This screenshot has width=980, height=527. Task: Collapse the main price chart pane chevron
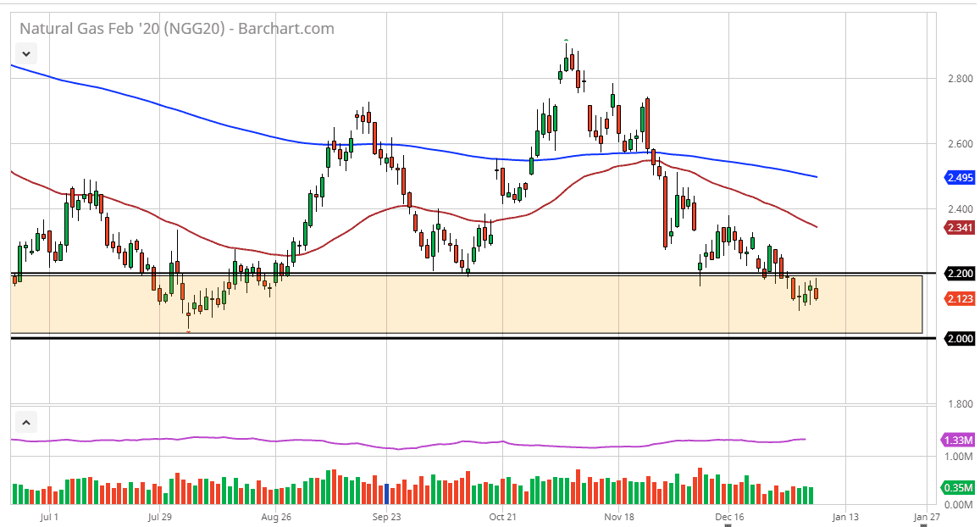[26, 53]
